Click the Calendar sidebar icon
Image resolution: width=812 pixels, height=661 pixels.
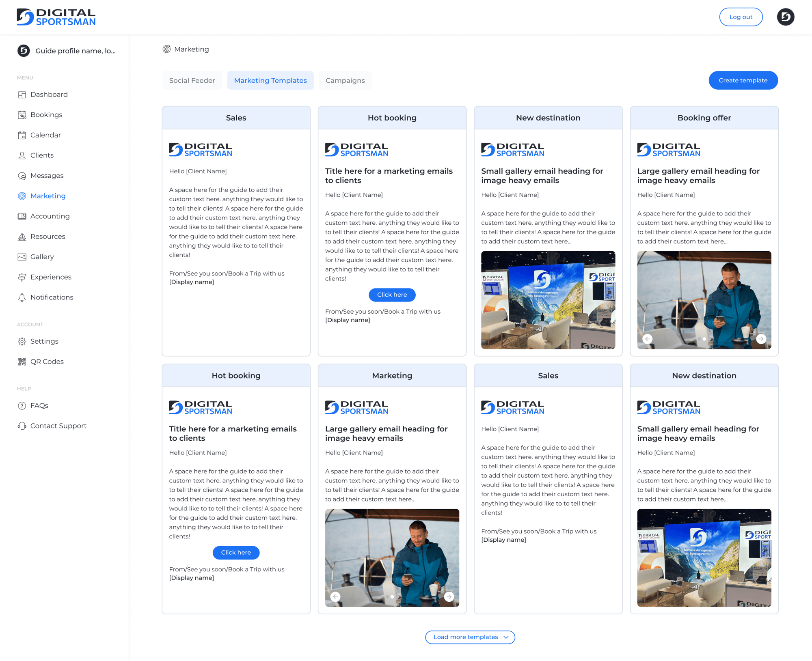click(22, 135)
